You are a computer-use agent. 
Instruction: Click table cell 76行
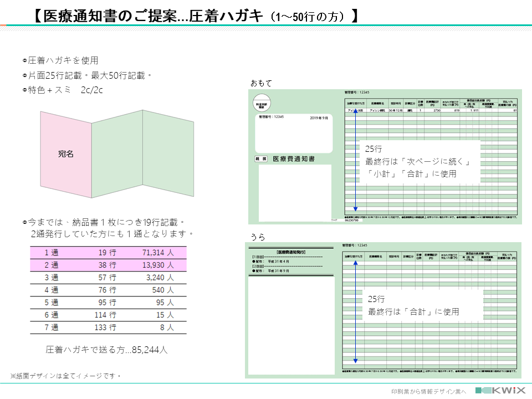pyautogui.click(x=108, y=290)
